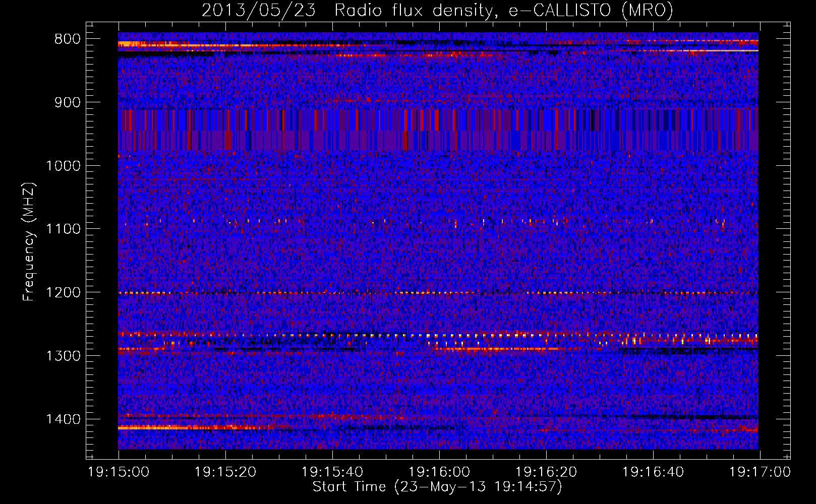Click the 1300 frequency tick label

(x=64, y=356)
